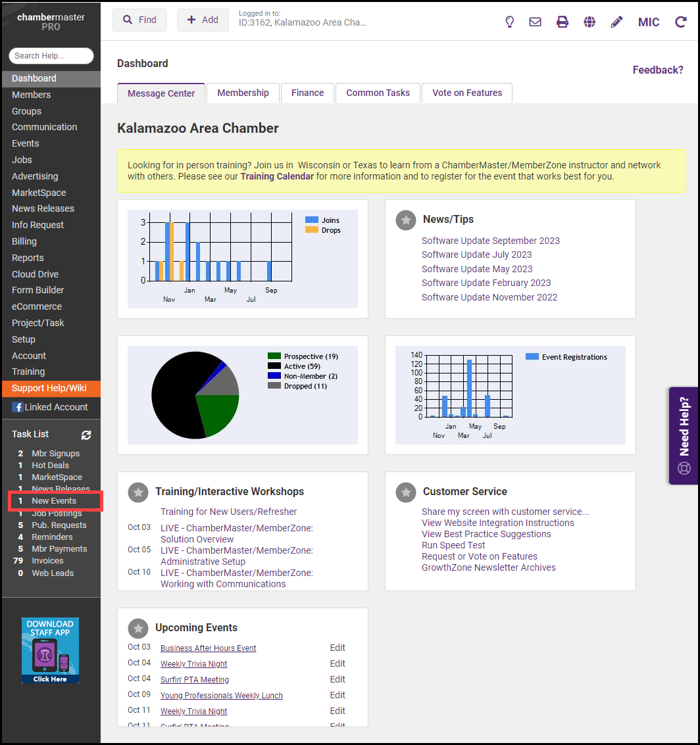The width and height of the screenshot is (700, 745).
Task: Open the Training Calendar link
Action: (x=277, y=176)
